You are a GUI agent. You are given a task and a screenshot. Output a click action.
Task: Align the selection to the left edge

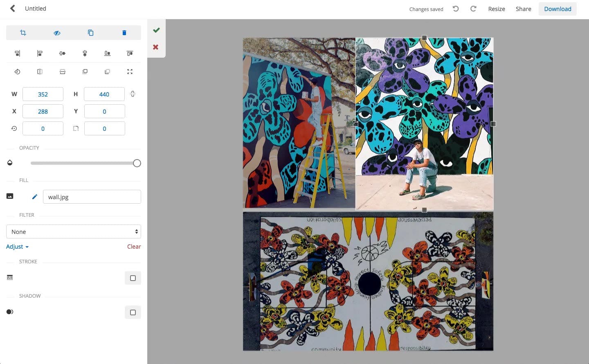pos(40,53)
